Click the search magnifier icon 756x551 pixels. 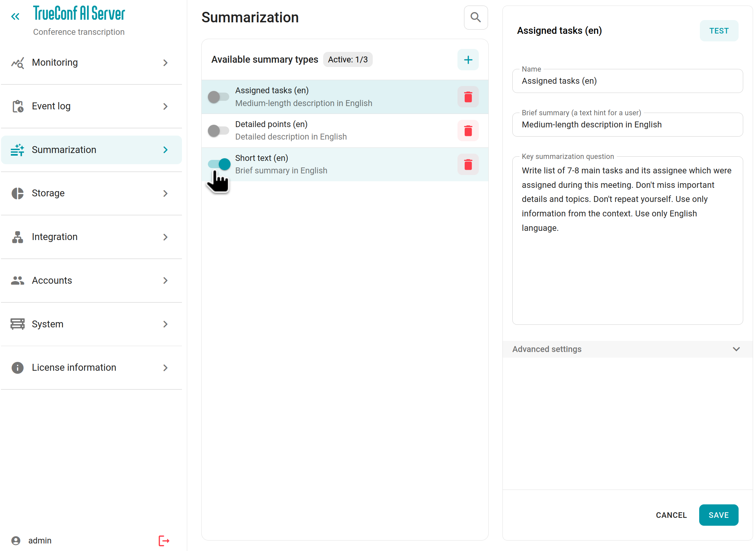[476, 17]
